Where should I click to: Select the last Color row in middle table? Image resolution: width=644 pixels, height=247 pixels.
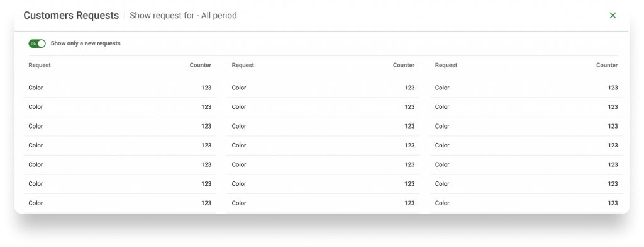[x=323, y=204]
